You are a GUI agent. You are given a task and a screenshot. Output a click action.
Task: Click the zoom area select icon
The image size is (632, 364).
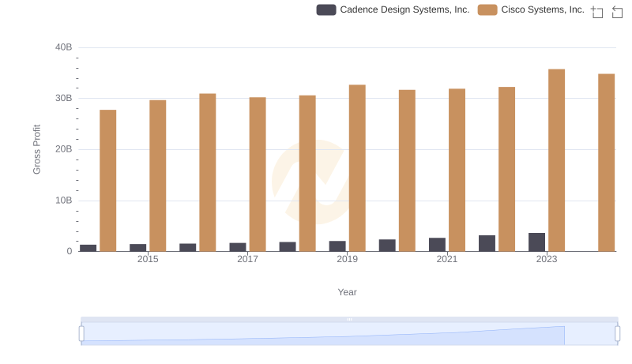tap(597, 12)
